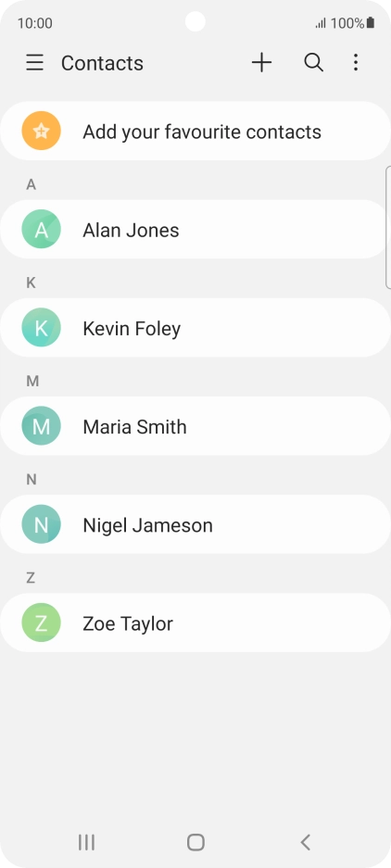
Task: Show recent apps with navigation bar button
Action: (x=86, y=842)
